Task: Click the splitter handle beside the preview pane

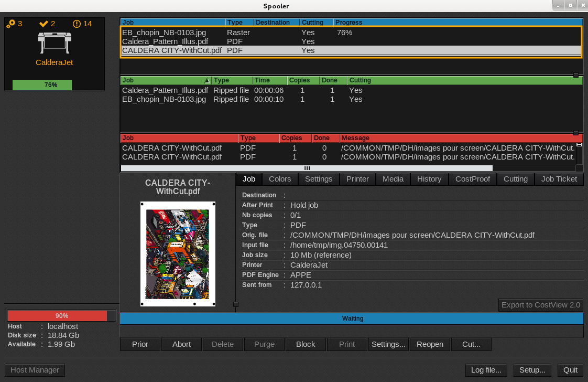Action: 236,304
